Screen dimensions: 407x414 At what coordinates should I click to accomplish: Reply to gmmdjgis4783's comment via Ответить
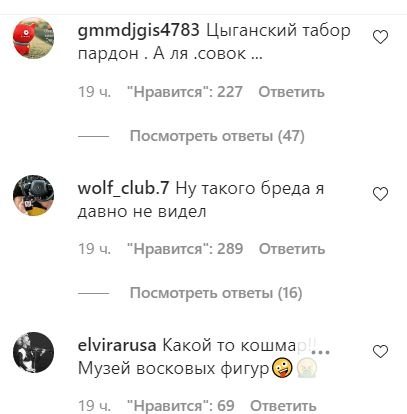(x=291, y=92)
